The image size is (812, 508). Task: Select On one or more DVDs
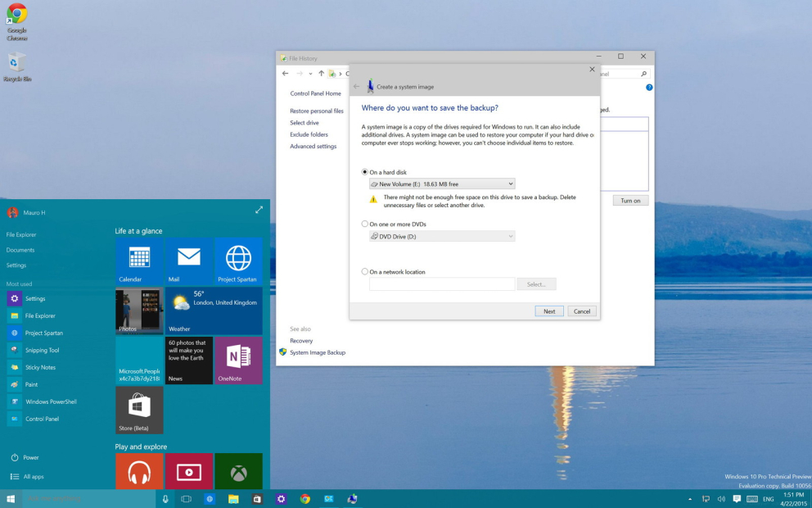(364, 223)
